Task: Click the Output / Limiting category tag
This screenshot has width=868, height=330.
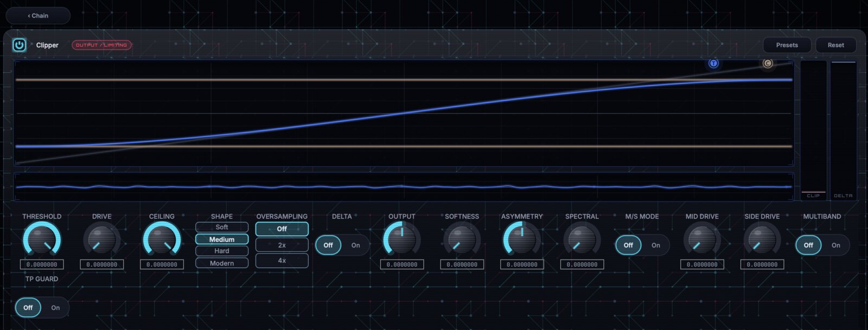Action: click(101, 45)
